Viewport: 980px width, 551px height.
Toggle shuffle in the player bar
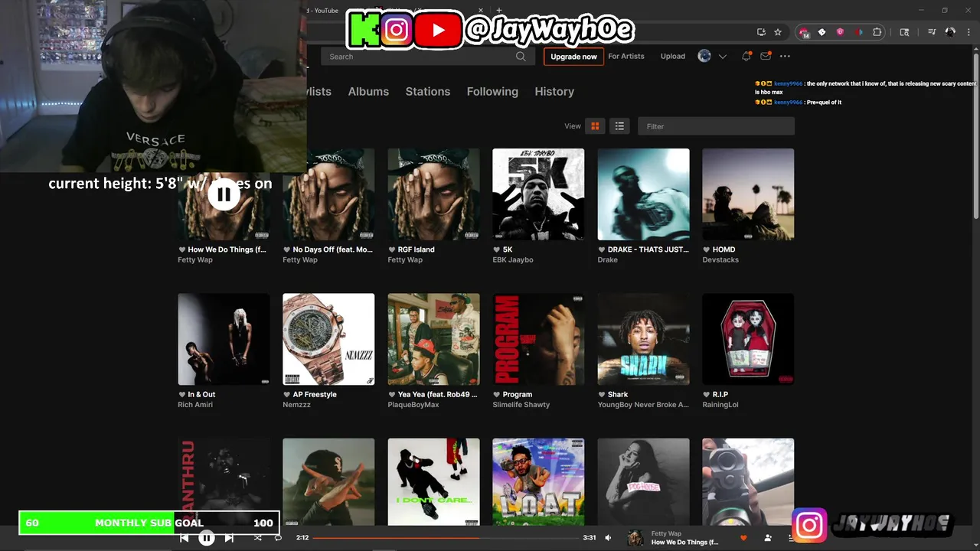[x=257, y=538]
